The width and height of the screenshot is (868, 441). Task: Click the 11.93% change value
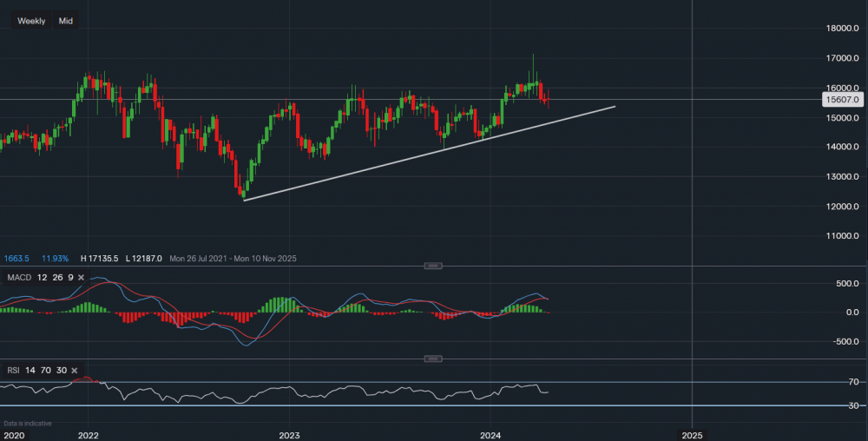54,259
